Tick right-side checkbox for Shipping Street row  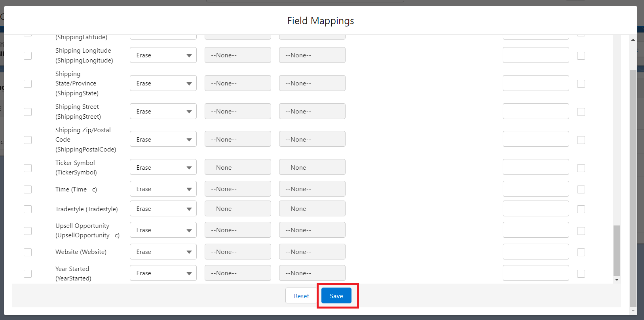581,112
